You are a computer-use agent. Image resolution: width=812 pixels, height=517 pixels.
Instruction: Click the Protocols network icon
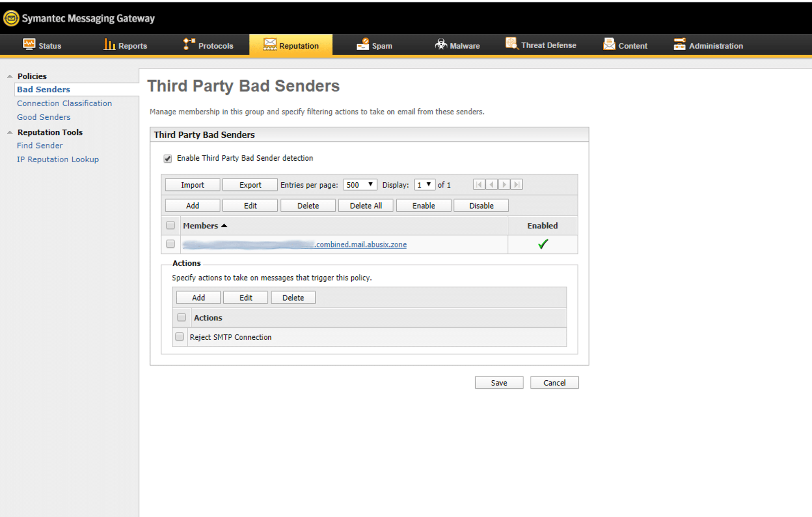pos(189,44)
